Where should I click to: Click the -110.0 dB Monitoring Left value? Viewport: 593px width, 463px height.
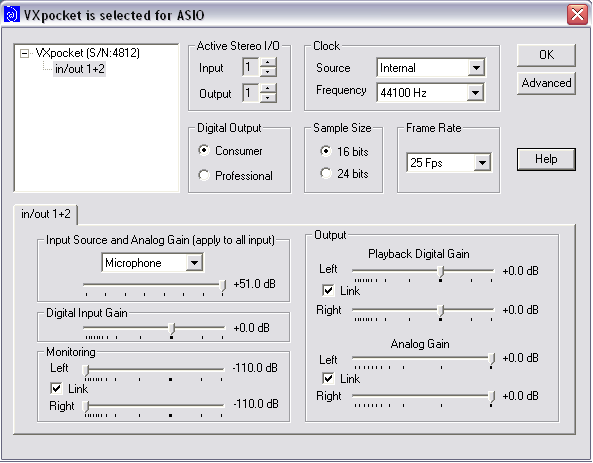pyautogui.click(x=255, y=368)
